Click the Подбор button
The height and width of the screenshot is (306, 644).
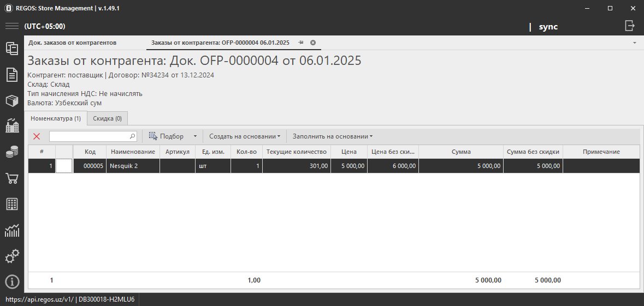tap(167, 136)
